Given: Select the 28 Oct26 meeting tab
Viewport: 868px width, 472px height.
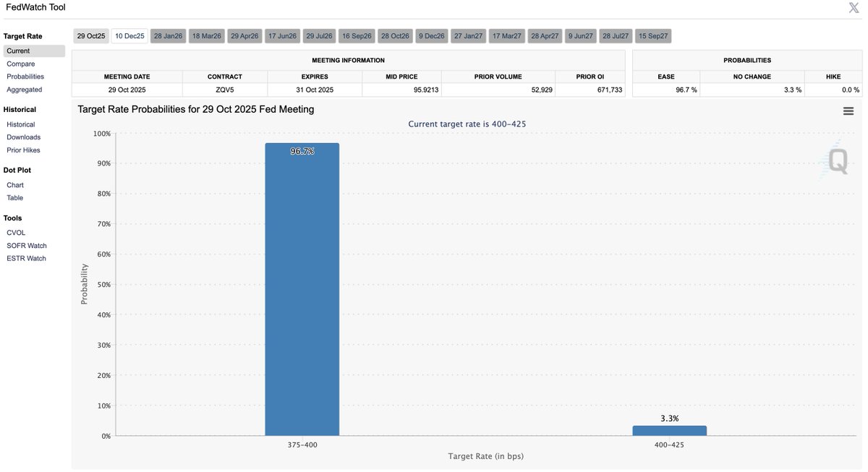Looking at the screenshot, I should coord(396,35).
